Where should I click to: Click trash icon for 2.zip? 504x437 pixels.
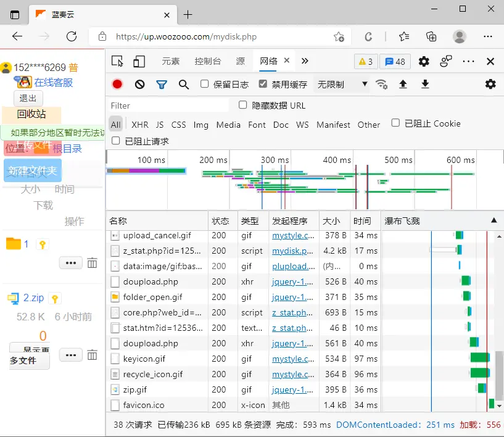(92, 355)
